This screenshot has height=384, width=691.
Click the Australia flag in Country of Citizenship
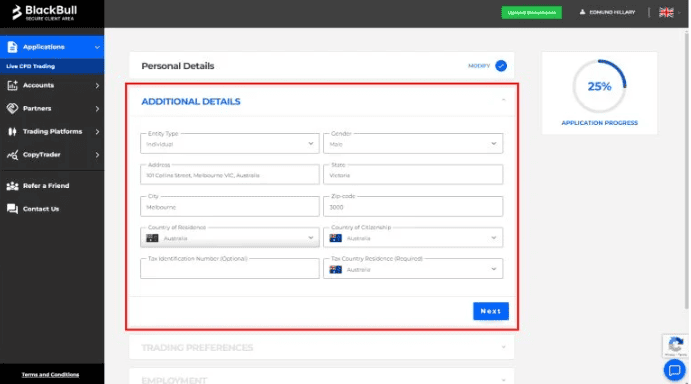pos(335,238)
